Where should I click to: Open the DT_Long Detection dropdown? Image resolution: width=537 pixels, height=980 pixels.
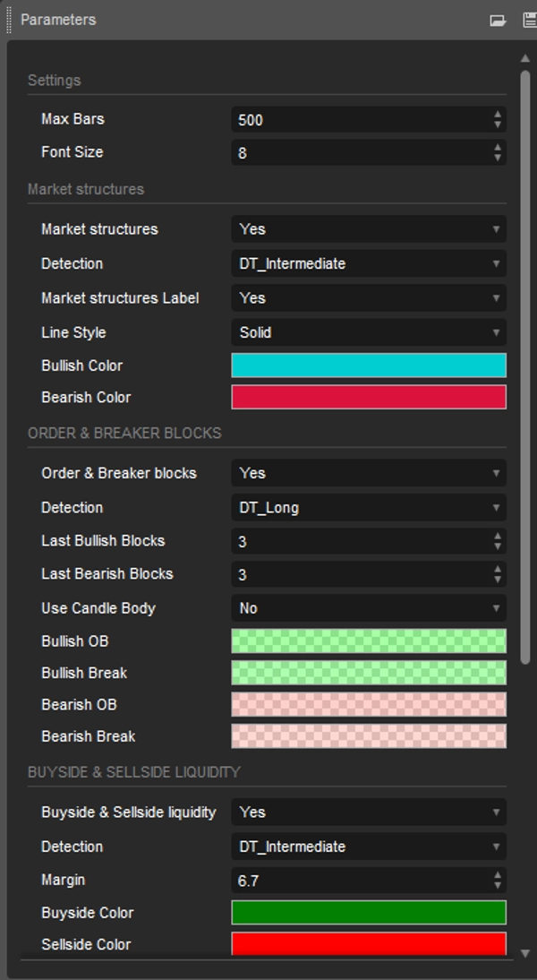coord(368,507)
